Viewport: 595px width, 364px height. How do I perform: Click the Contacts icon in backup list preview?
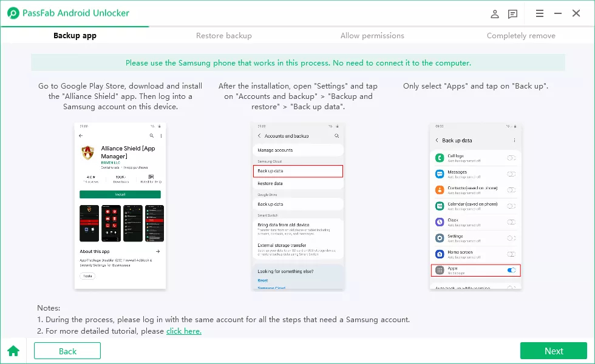pyautogui.click(x=438, y=189)
